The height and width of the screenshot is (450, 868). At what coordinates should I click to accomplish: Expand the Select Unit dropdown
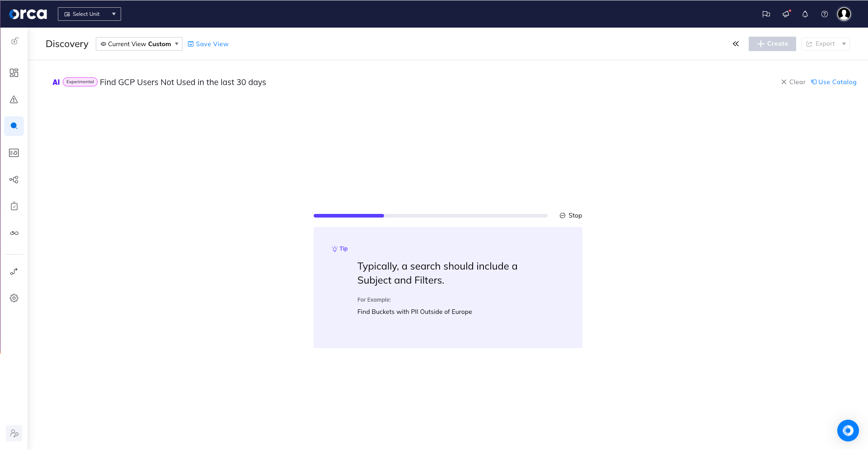[89, 14]
